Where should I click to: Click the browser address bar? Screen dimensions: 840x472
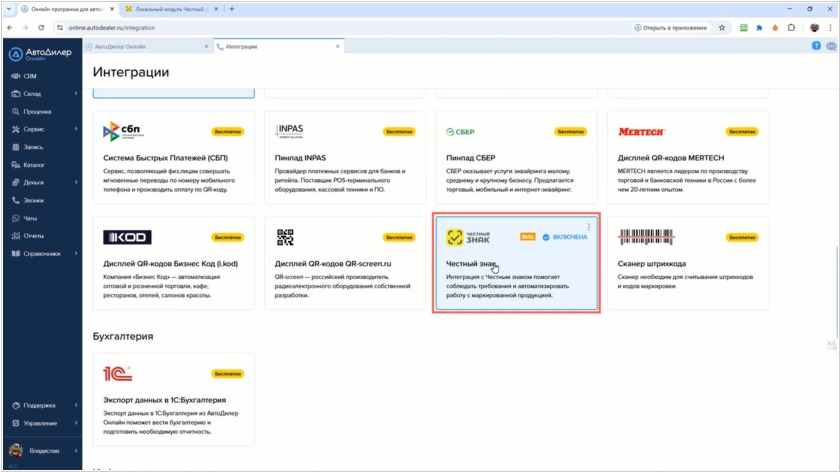[343, 28]
